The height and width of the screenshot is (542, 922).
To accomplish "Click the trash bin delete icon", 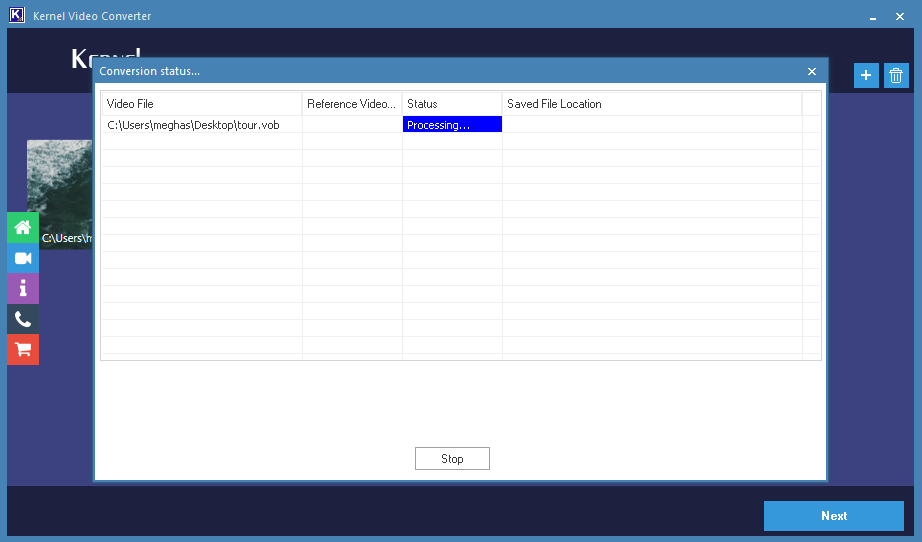I will [896, 75].
